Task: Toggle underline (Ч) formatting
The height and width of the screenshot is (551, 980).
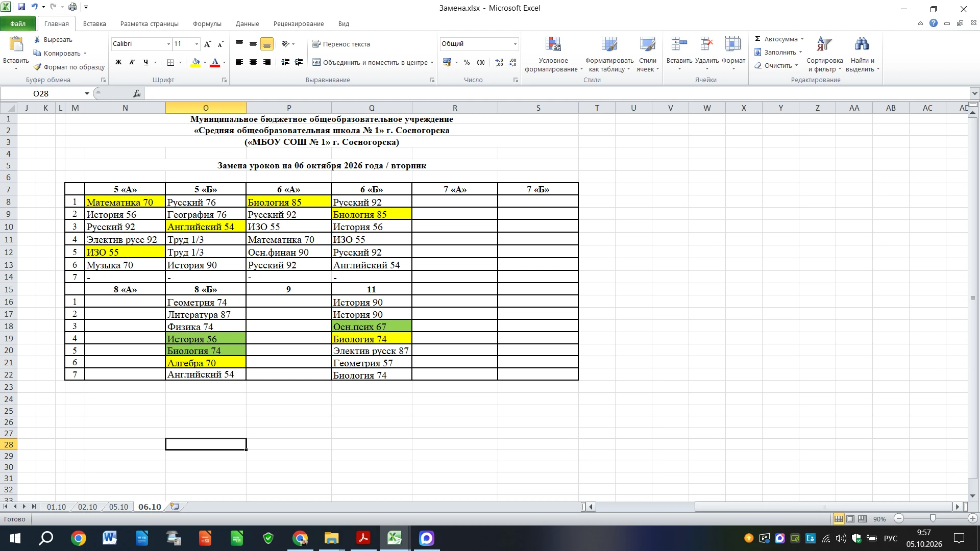Action: point(146,62)
